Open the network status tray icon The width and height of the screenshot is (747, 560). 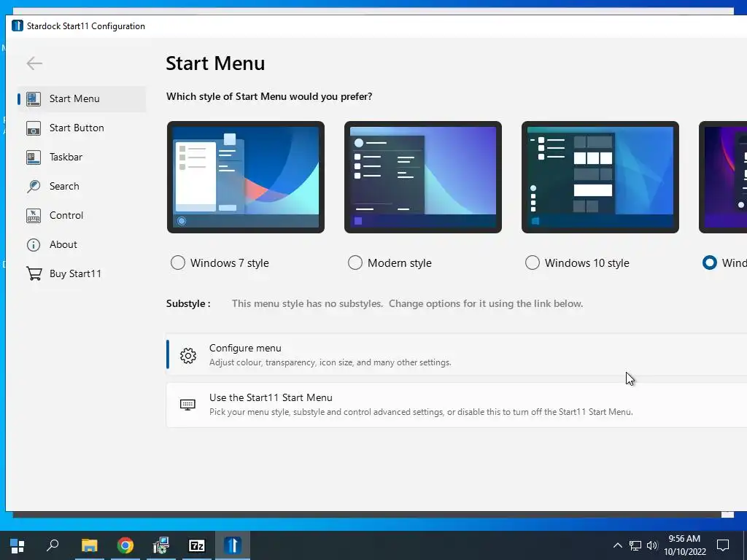635,545
